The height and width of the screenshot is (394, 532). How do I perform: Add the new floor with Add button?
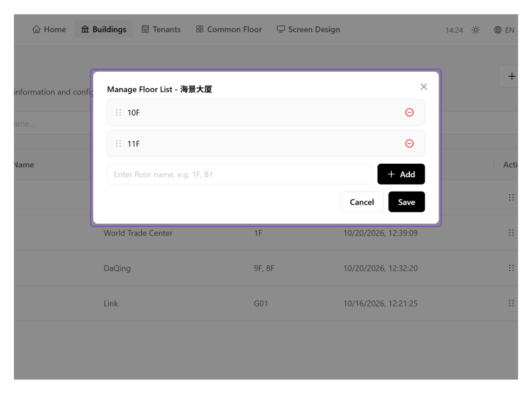tap(401, 174)
